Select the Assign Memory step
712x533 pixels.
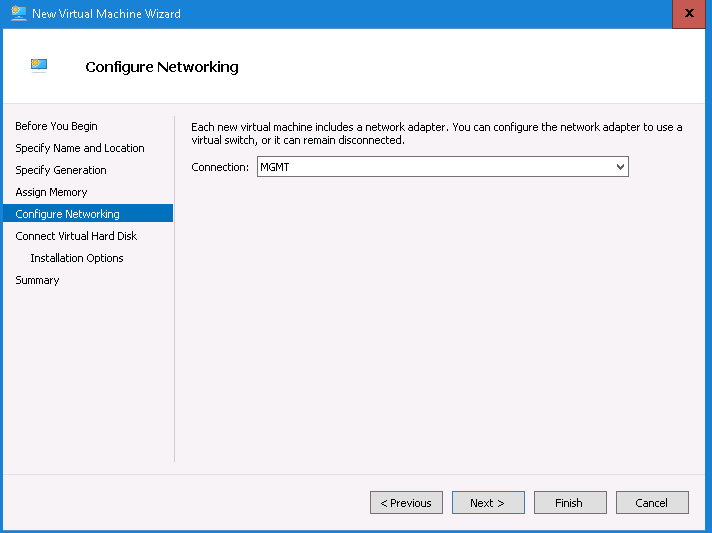point(51,192)
